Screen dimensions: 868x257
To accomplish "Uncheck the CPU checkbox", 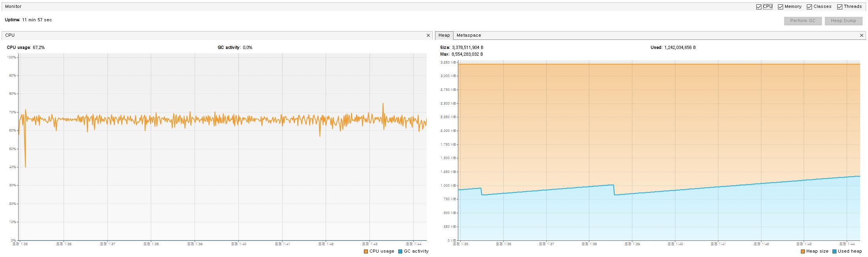I will tap(759, 7).
